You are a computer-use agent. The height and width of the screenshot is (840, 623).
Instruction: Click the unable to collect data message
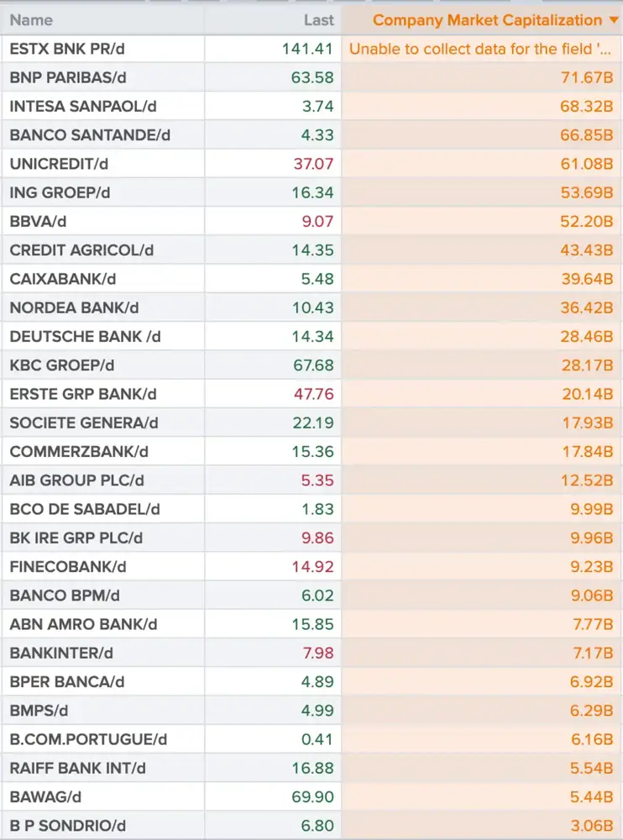480,50
